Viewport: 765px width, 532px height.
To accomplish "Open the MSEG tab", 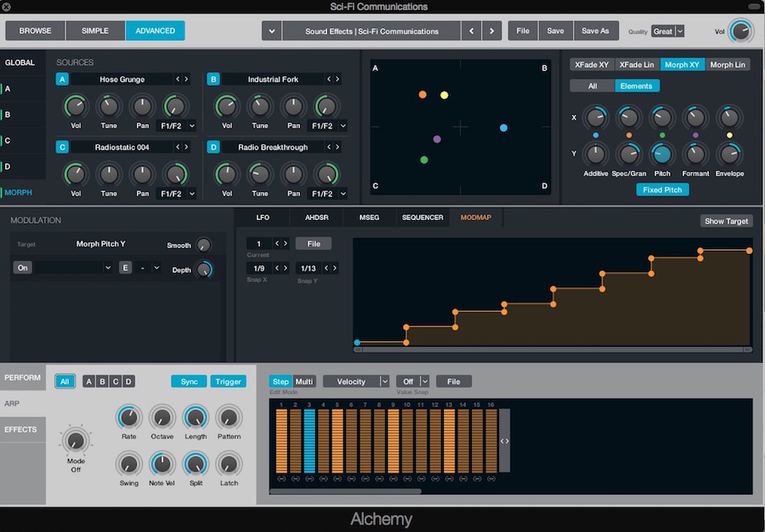I will pyautogui.click(x=370, y=217).
